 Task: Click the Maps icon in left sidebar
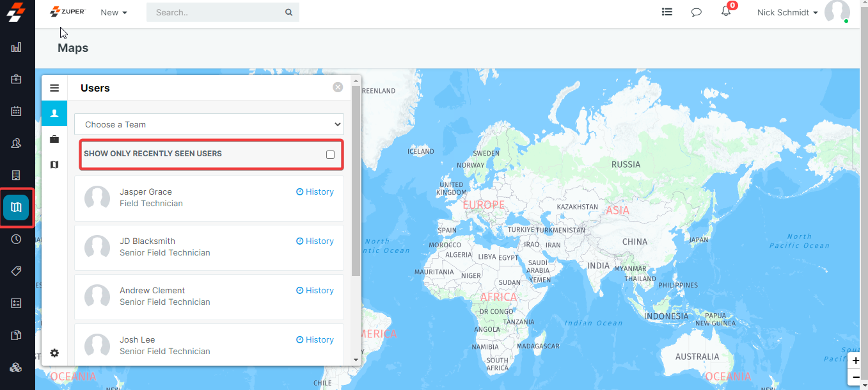[x=17, y=207]
